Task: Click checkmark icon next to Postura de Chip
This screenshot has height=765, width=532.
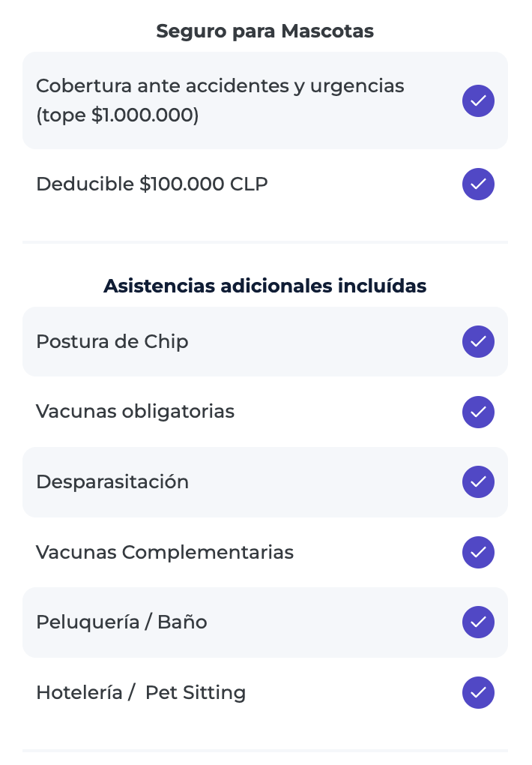Action: (x=478, y=341)
